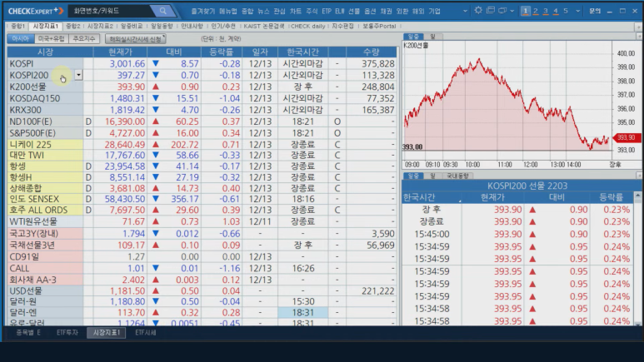Open dropdown arrow next to monitor icon
Image resolution: width=644 pixels, height=362 pixels.
coord(512,11)
